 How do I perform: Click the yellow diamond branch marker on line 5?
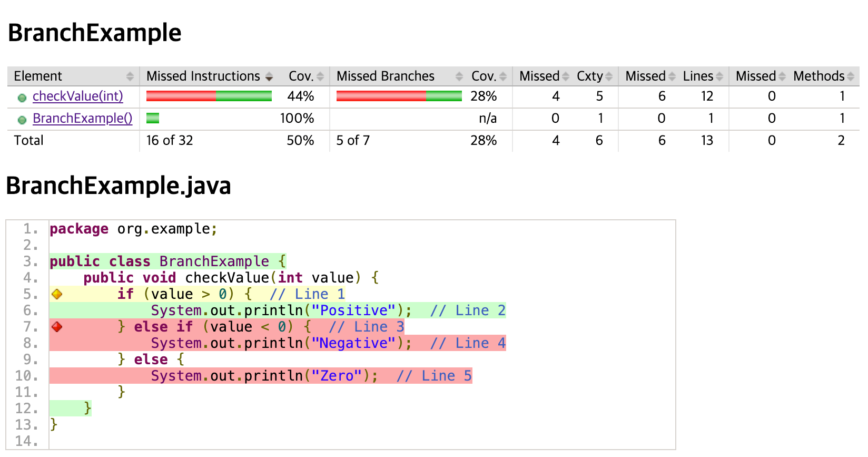point(57,294)
